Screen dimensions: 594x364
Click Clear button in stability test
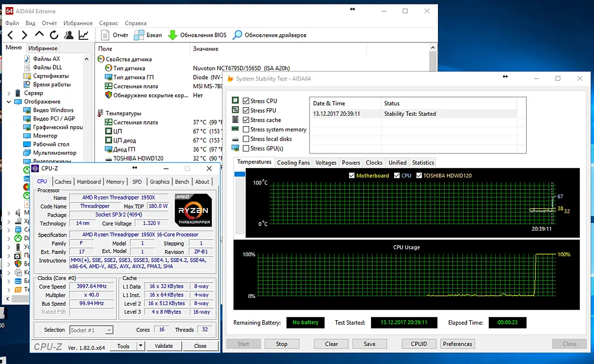click(331, 344)
